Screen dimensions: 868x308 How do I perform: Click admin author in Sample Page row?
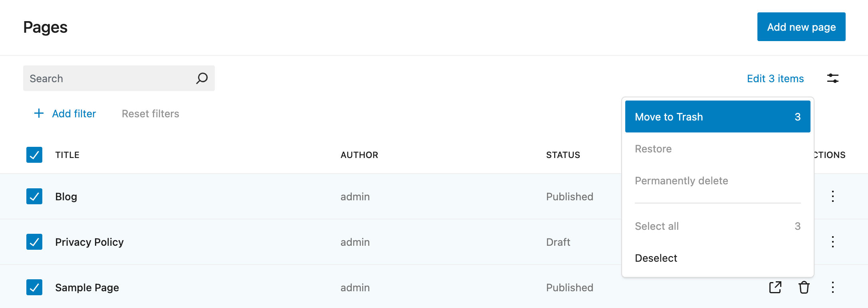[355, 288]
